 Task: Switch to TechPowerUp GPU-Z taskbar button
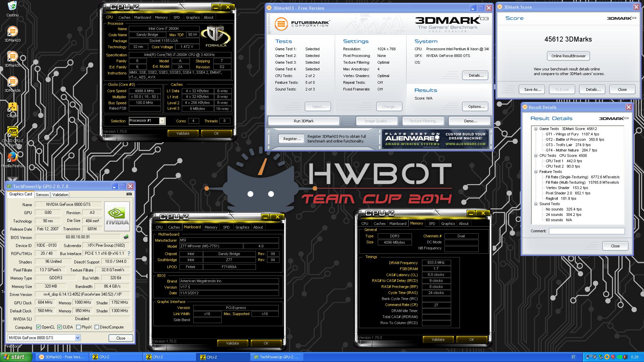276,357
